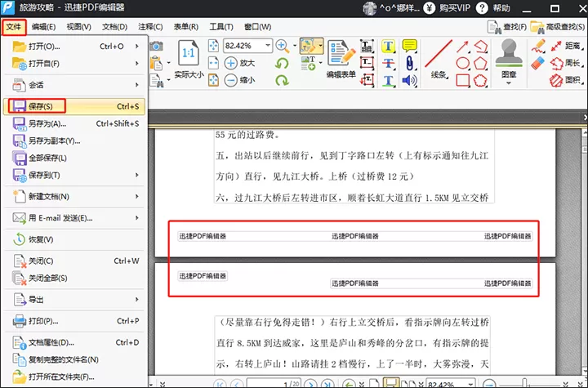This screenshot has width=588, height=388.
Task: Add a sticky note comment
Action: click(409, 46)
